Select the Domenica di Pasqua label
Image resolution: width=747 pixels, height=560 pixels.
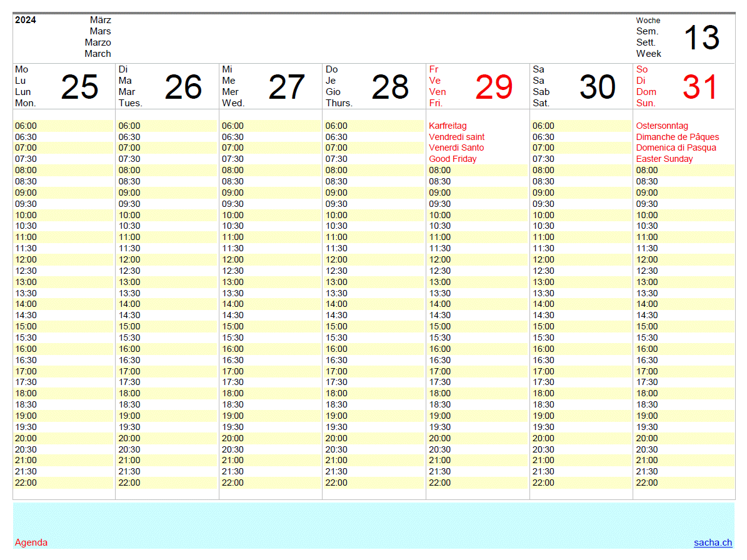pos(676,148)
